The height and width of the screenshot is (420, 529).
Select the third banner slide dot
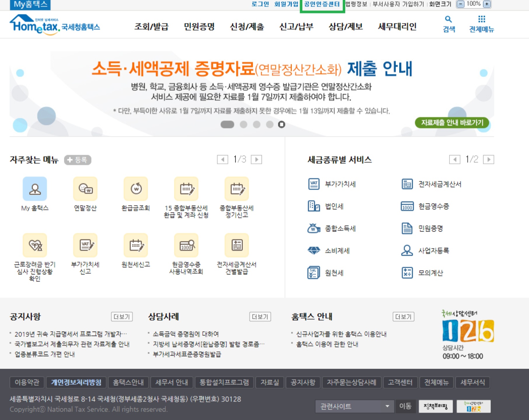pos(257,125)
